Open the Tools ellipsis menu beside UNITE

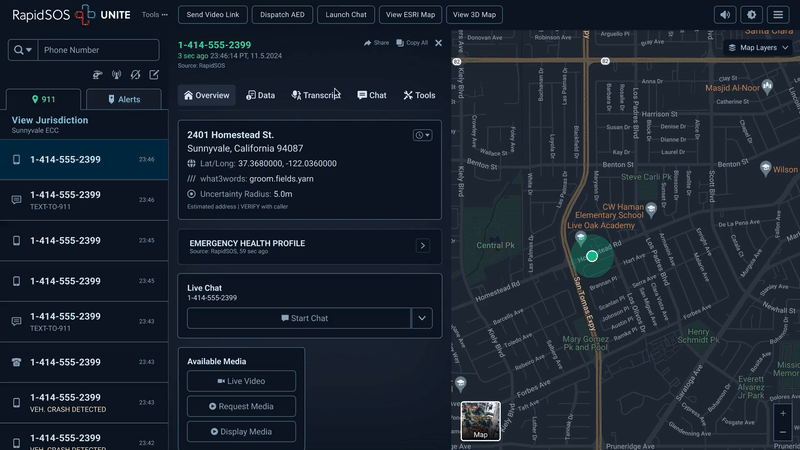(155, 15)
